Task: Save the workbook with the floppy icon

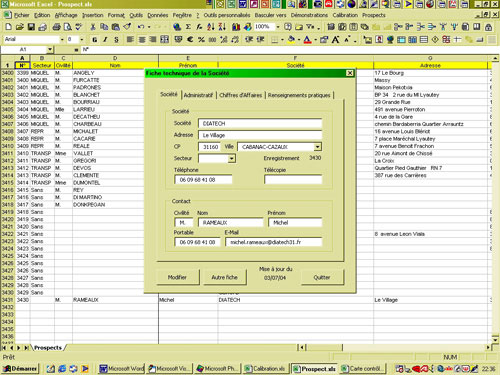Action: pyautogui.click(x=31, y=27)
